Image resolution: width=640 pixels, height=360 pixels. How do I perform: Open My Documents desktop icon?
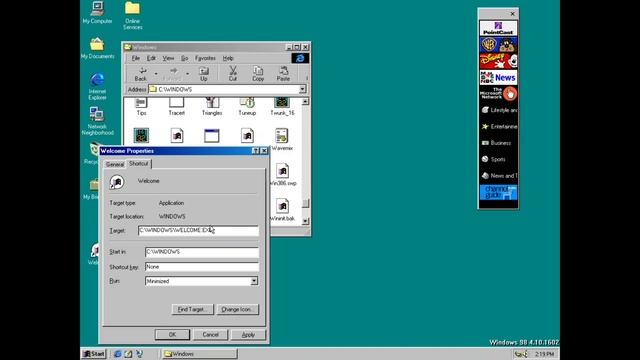coord(97,48)
